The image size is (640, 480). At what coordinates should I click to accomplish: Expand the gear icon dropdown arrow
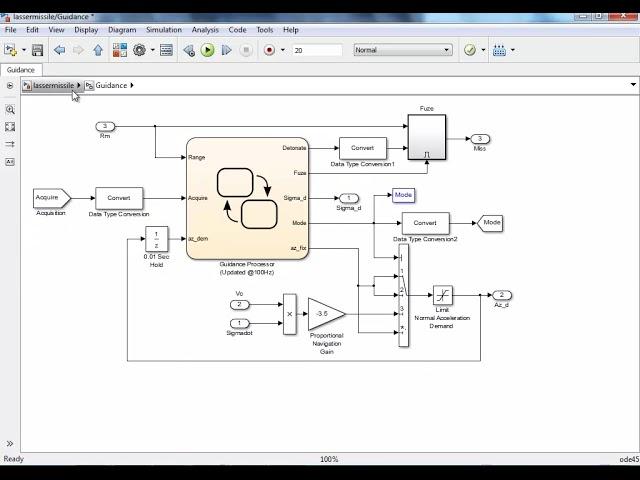pyautogui.click(x=153, y=50)
